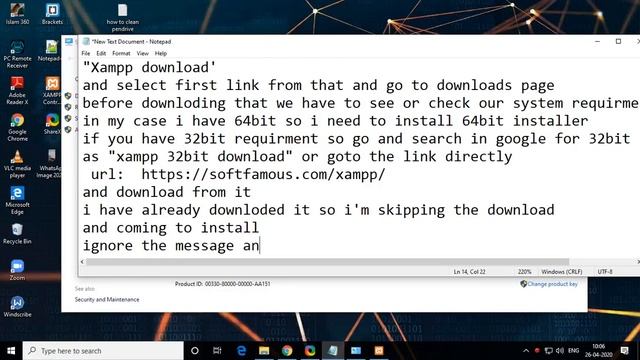Select the 'how to clean pendrive' desktop file
The width and height of the screenshot is (640, 360).
pos(122,17)
